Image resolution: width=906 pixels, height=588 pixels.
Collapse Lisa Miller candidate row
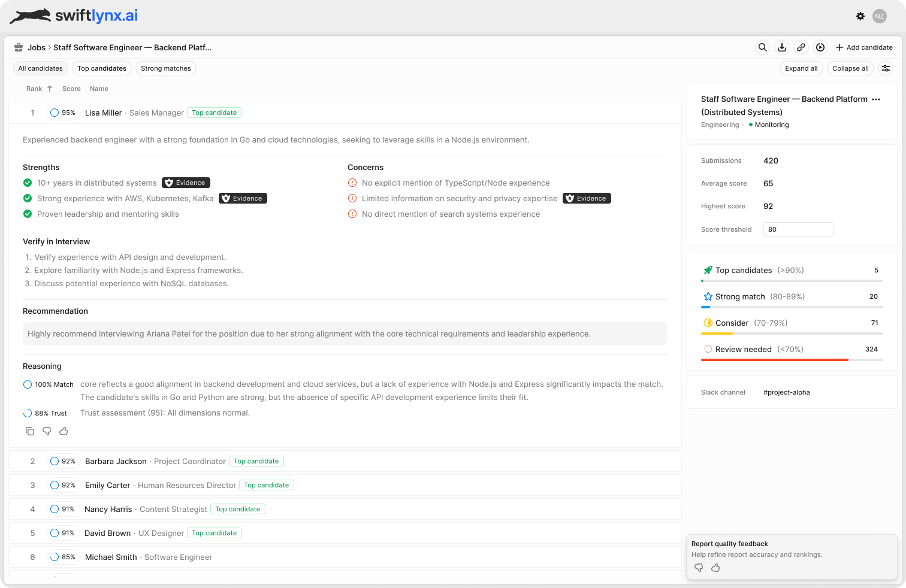(x=103, y=113)
